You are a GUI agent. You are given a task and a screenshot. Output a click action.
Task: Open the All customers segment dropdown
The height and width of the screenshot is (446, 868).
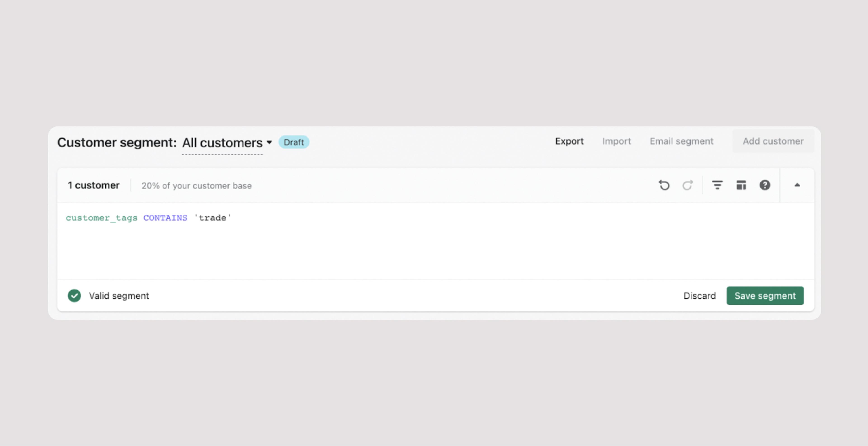(x=222, y=143)
